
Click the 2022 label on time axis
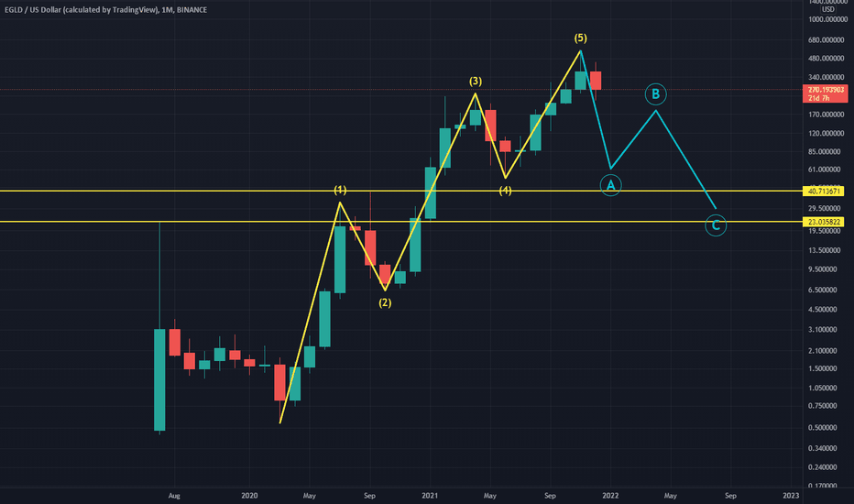(610, 496)
